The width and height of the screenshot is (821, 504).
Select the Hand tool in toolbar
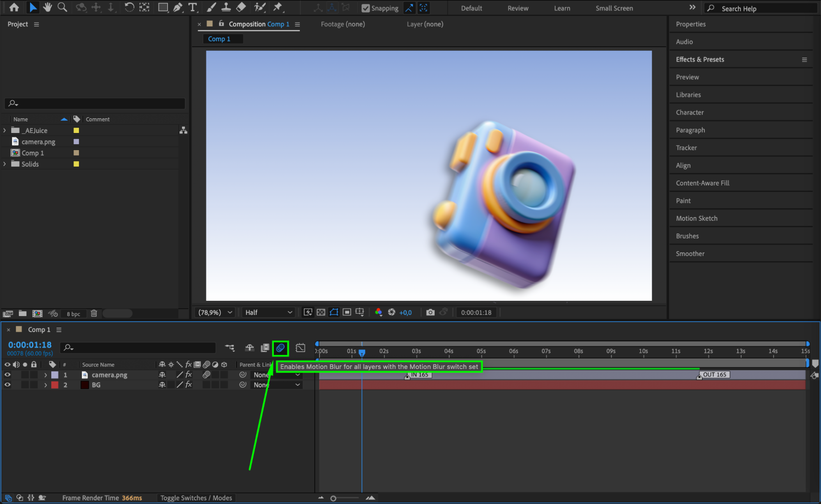pyautogui.click(x=48, y=7)
